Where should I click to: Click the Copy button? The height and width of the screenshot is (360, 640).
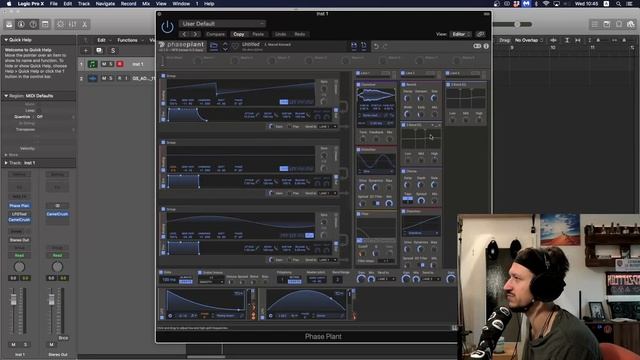pyautogui.click(x=239, y=34)
